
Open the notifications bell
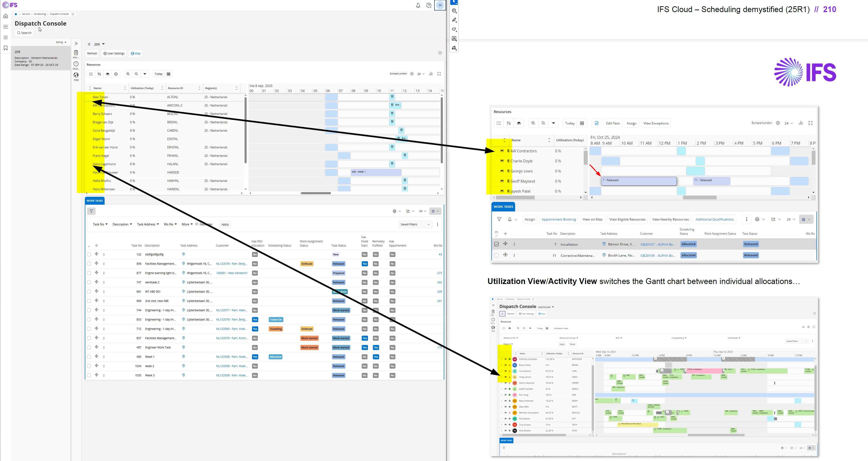pyautogui.click(x=418, y=5)
